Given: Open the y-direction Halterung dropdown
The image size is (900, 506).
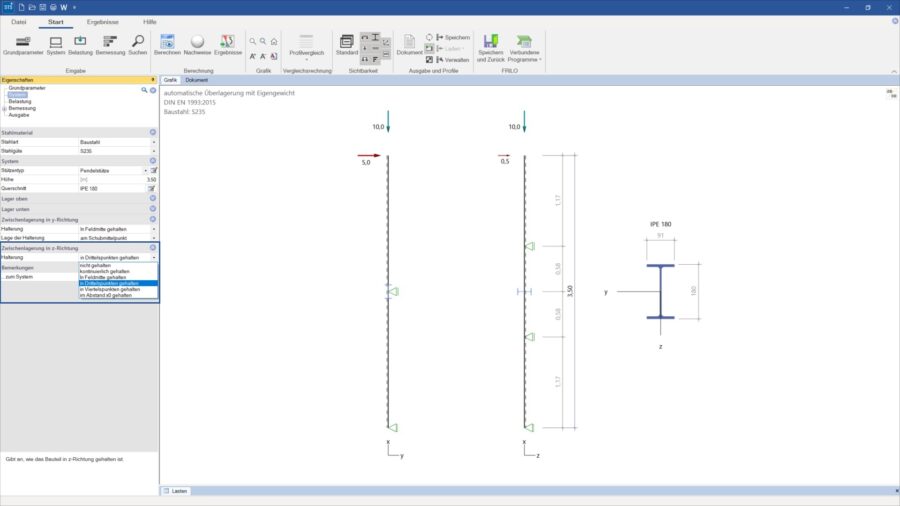Looking at the screenshot, I should click(x=154, y=229).
